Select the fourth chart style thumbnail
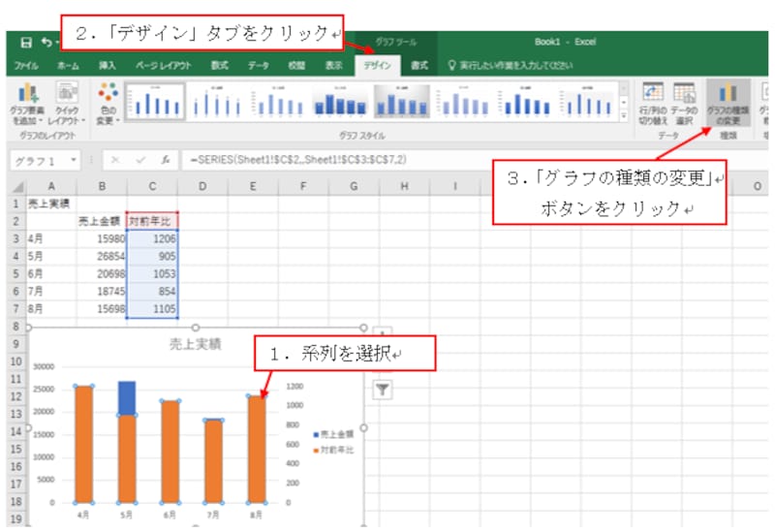Image resolution: width=775 pixels, height=532 pixels. [340, 102]
